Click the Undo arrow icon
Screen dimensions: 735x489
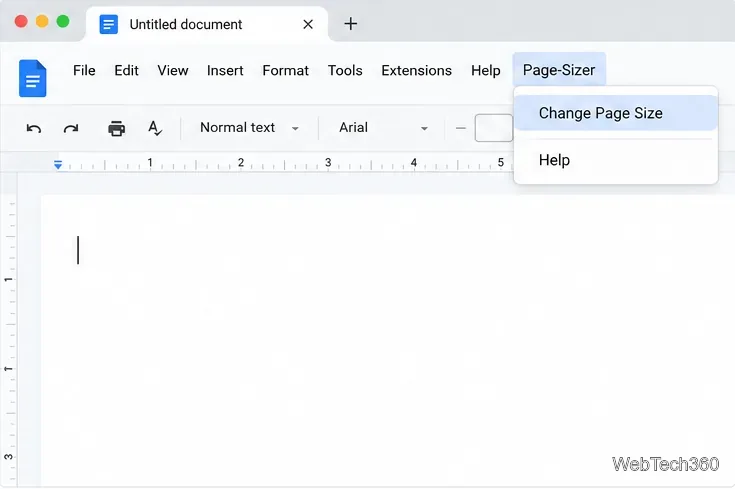33,128
